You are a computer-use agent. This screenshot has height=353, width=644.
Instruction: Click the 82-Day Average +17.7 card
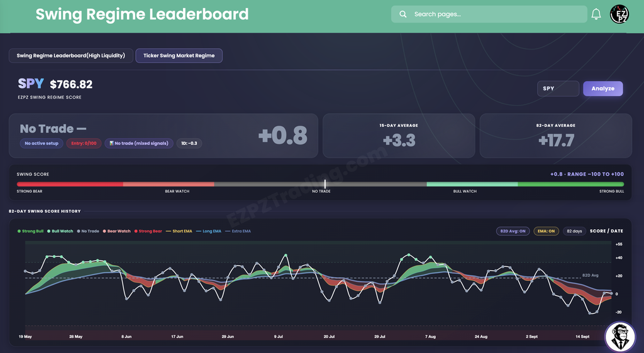556,136
